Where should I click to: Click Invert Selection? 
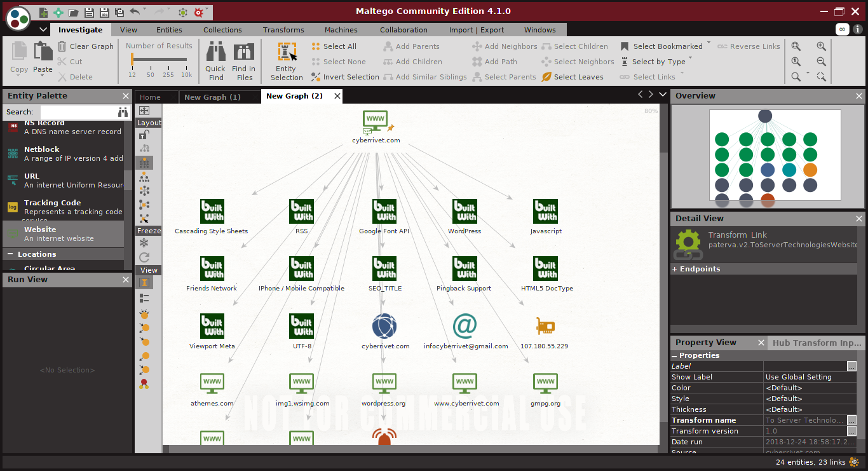point(345,77)
